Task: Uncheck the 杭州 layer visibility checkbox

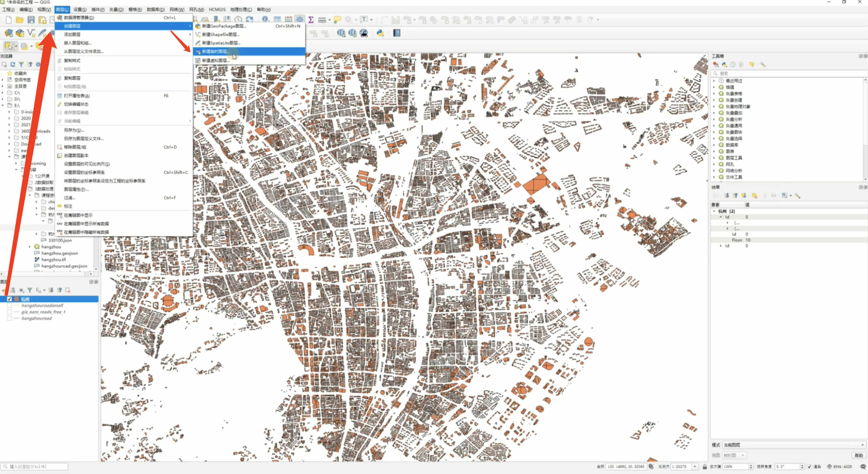Action: tap(10, 299)
